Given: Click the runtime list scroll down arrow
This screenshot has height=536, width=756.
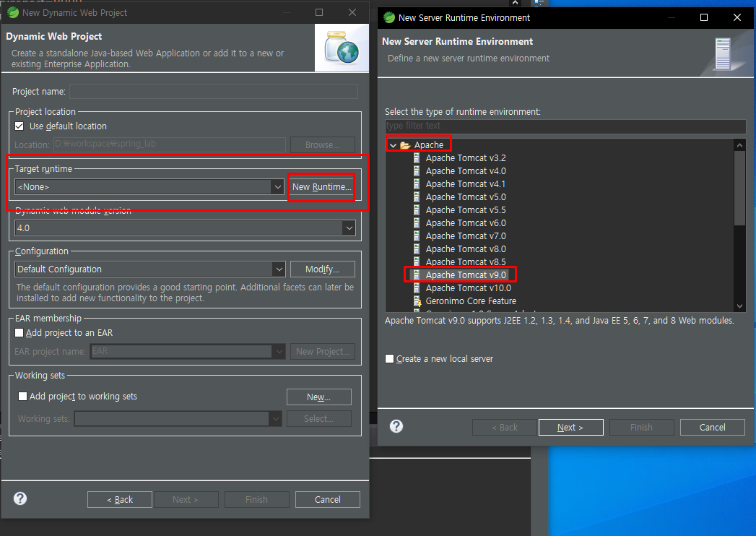Looking at the screenshot, I should point(739,306).
